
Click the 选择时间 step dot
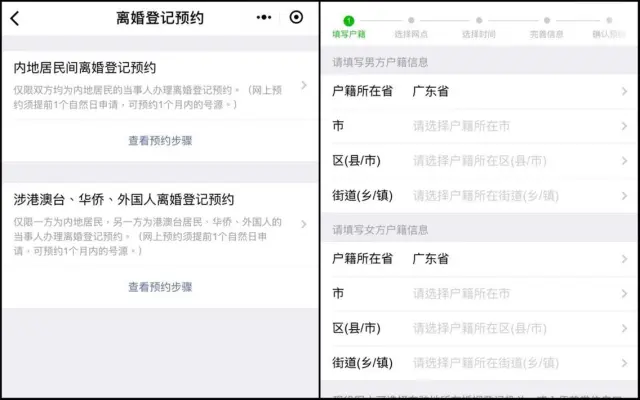479,20
